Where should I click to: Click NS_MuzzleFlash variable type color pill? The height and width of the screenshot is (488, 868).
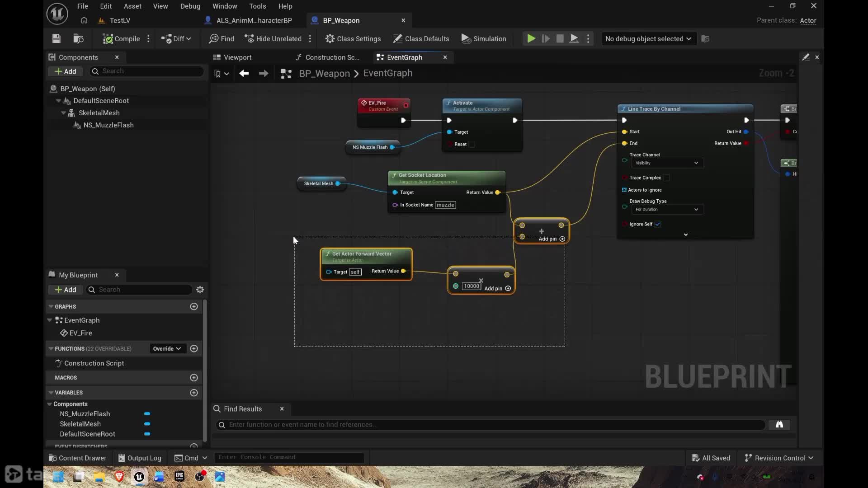[x=147, y=414]
